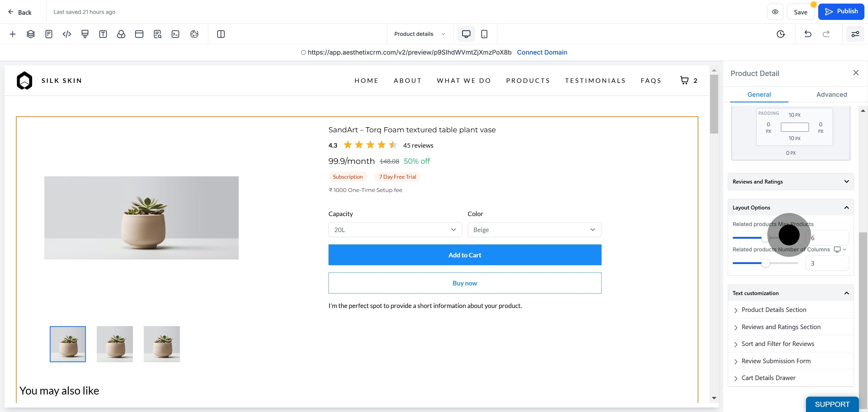This screenshot has width=868, height=412.
Task: Click the main product vase image
Action: pyautogui.click(x=142, y=218)
